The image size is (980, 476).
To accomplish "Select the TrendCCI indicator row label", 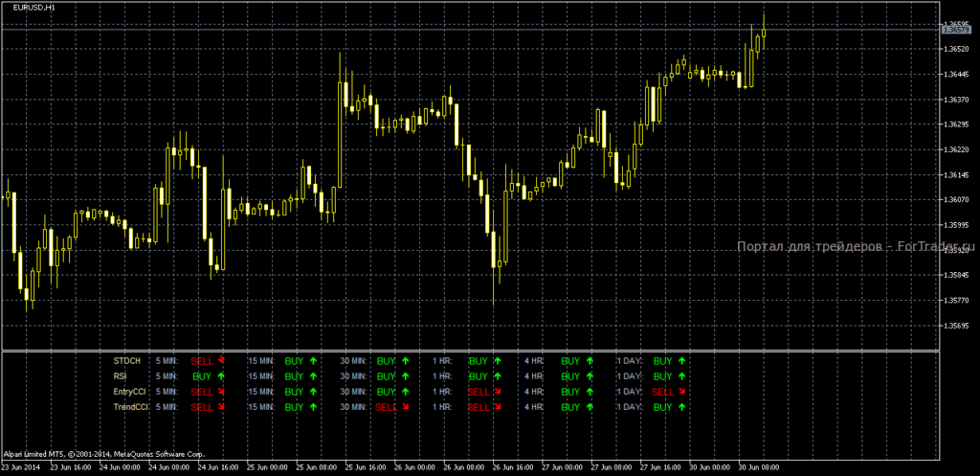I will click(x=129, y=407).
